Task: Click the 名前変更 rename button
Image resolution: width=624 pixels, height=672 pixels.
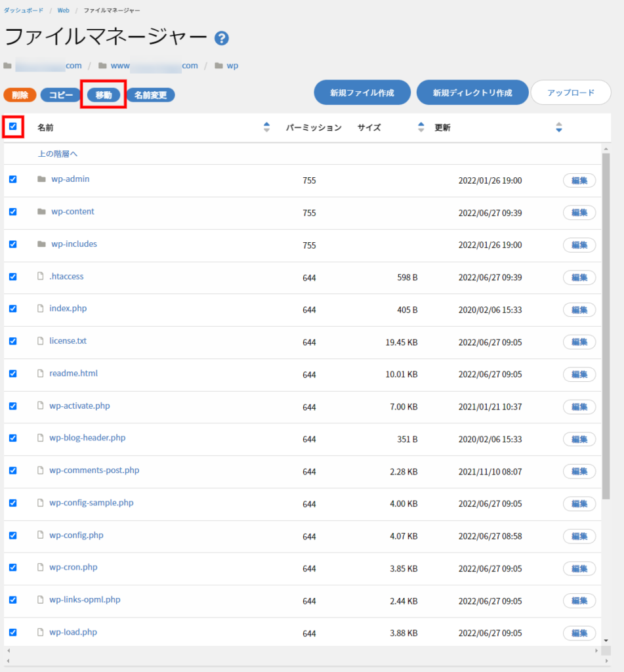Action: (x=150, y=95)
